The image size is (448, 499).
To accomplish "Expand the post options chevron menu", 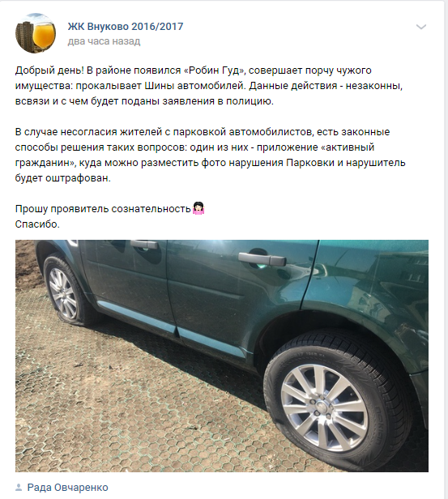I will [421, 27].
